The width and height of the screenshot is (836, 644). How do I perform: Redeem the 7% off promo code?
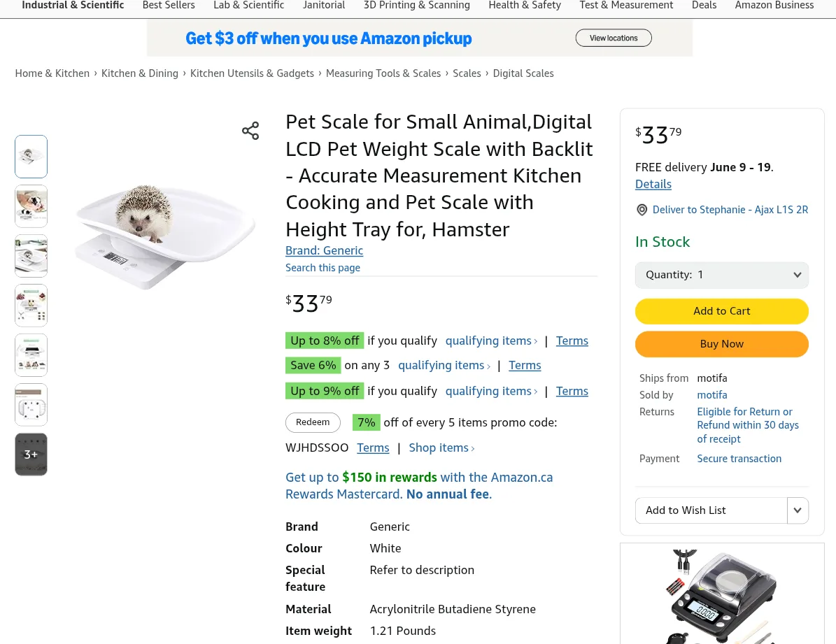(x=313, y=422)
